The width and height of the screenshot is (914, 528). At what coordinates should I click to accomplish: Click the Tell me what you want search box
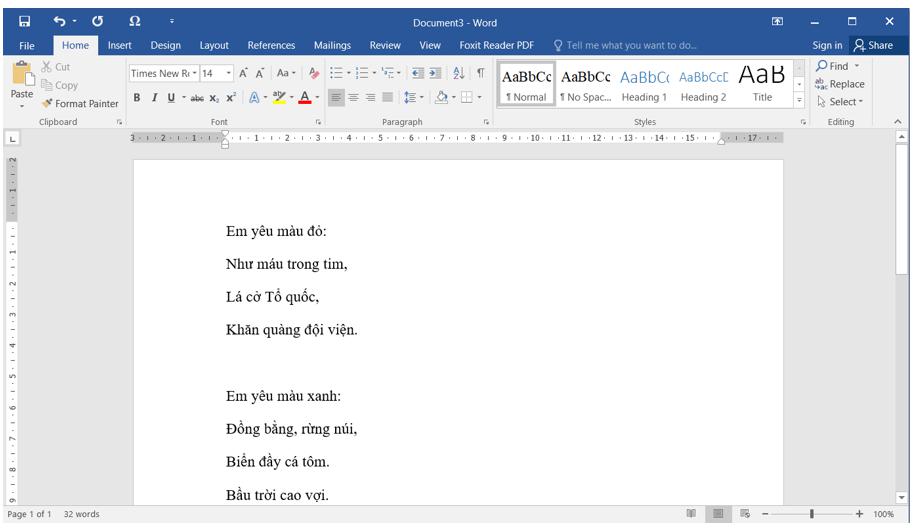pos(630,45)
